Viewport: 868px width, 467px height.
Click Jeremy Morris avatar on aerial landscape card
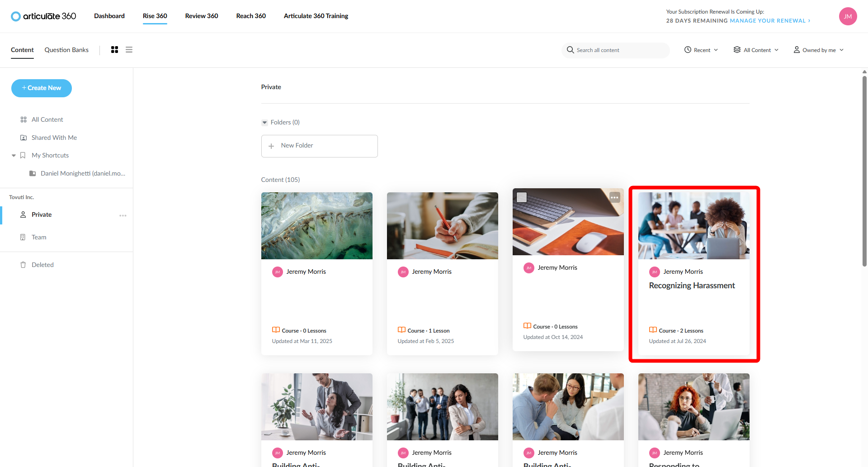pos(277,272)
